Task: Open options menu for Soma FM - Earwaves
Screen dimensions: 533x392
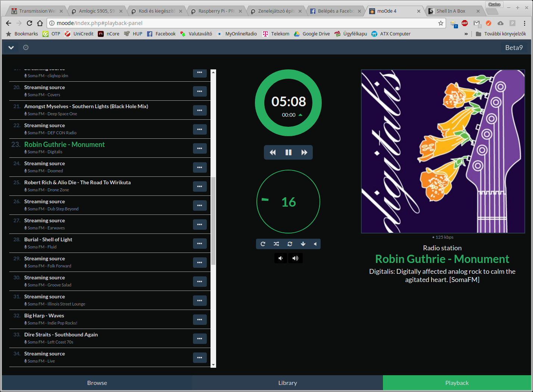Action: (x=200, y=225)
